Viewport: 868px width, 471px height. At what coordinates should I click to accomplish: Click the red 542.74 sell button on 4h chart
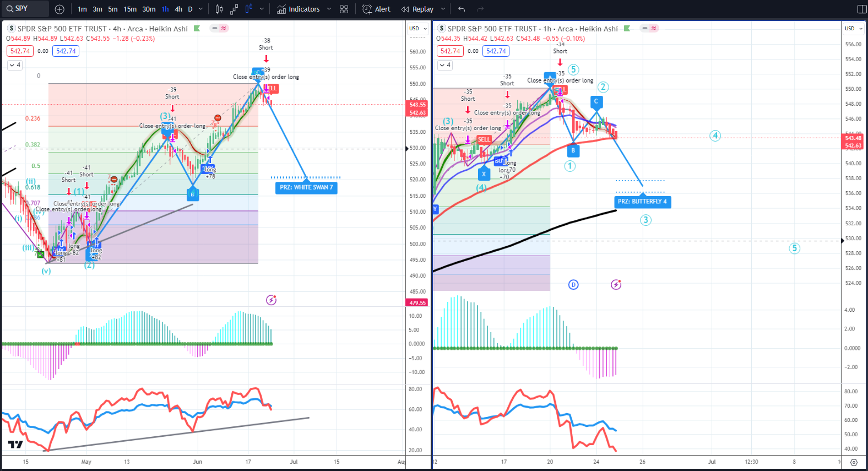(20, 51)
